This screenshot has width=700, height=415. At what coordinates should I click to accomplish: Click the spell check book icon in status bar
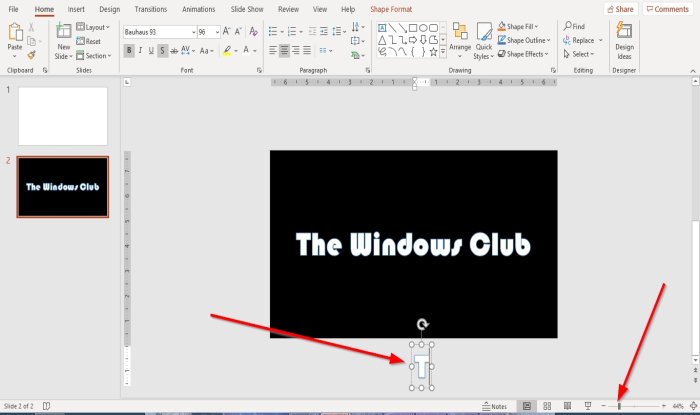(46, 406)
